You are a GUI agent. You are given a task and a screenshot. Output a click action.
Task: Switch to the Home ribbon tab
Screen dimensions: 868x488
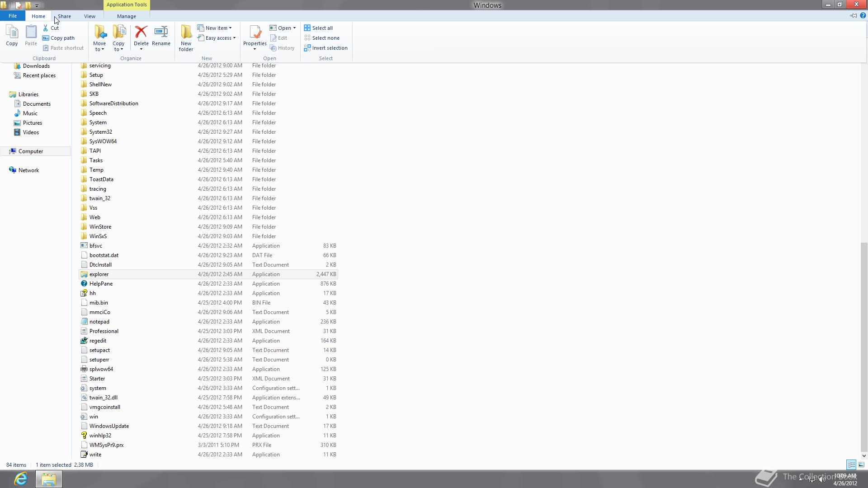(38, 16)
